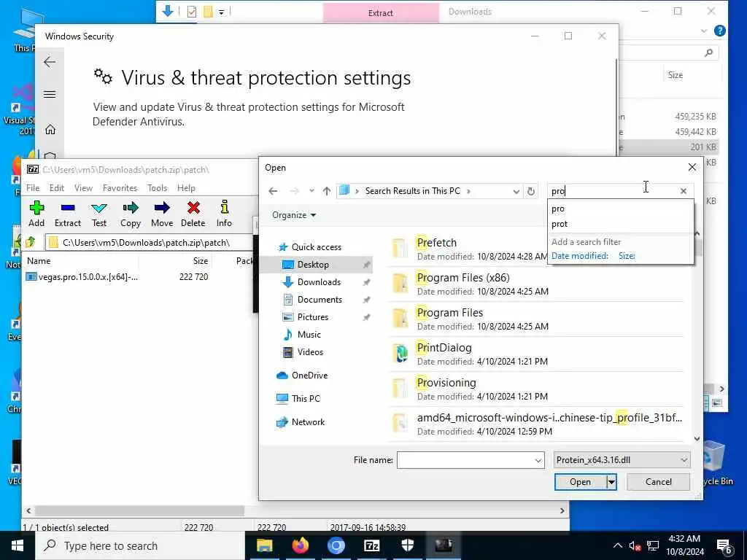Click the Delete icon in 7-Zip toolbar
The image size is (747, 560).
click(x=193, y=208)
